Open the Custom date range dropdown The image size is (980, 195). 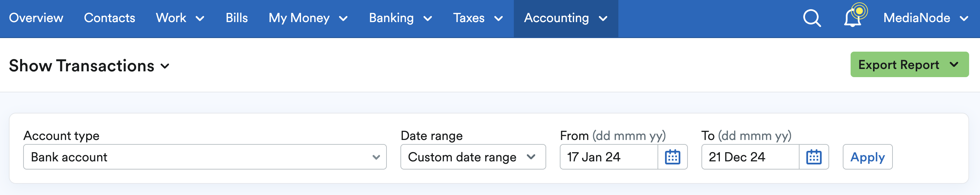tap(473, 157)
